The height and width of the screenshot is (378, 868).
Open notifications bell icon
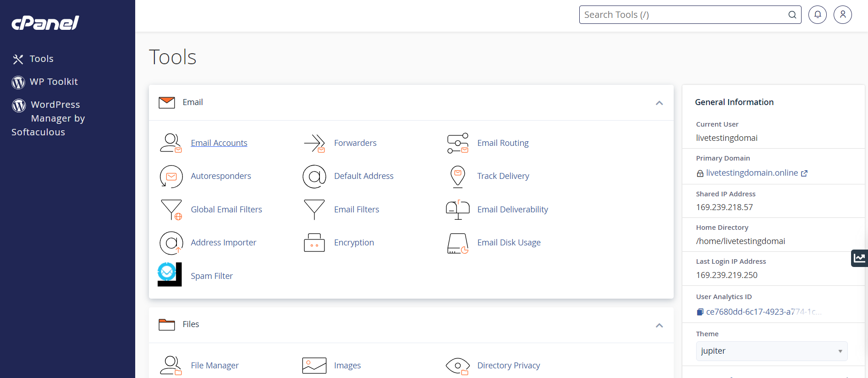coord(818,15)
